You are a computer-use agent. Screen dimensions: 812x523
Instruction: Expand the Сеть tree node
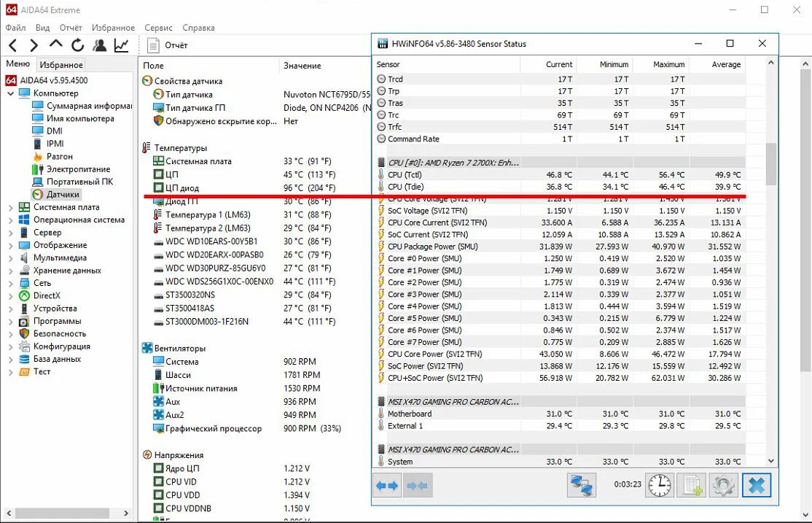tap(11, 283)
